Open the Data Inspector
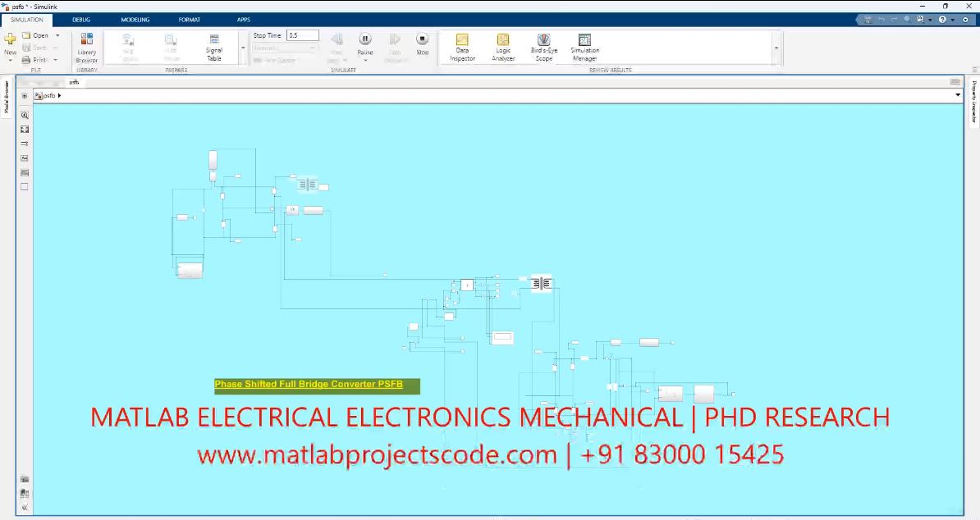980x520 pixels. click(x=462, y=48)
